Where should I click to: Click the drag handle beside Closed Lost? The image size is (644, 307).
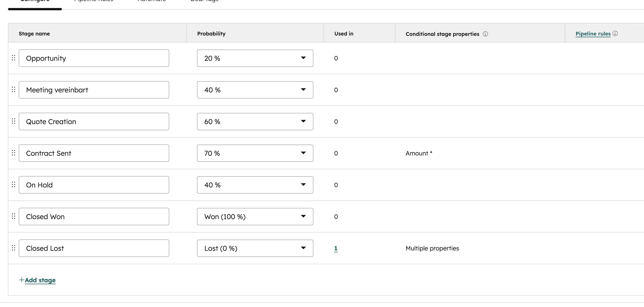(x=14, y=248)
